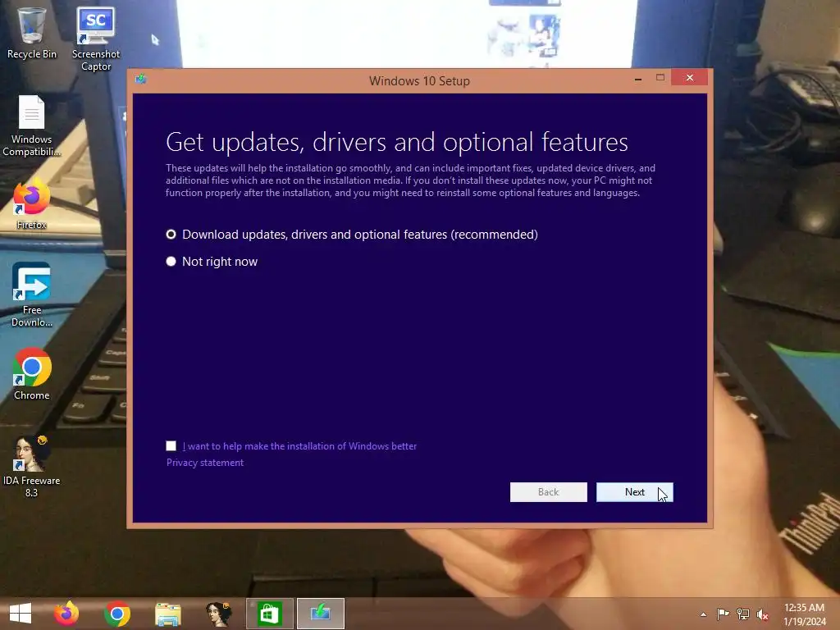Open IDA Freeware from the taskbar
840x630 pixels.
click(x=218, y=614)
